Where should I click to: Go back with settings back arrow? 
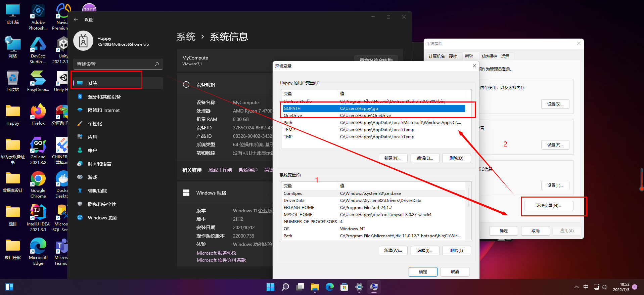point(76,19)
